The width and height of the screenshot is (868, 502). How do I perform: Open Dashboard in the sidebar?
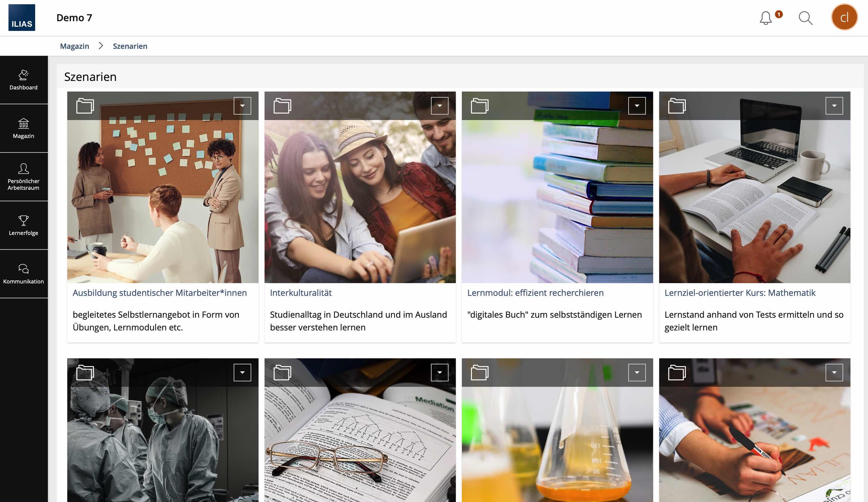(23, 80)
